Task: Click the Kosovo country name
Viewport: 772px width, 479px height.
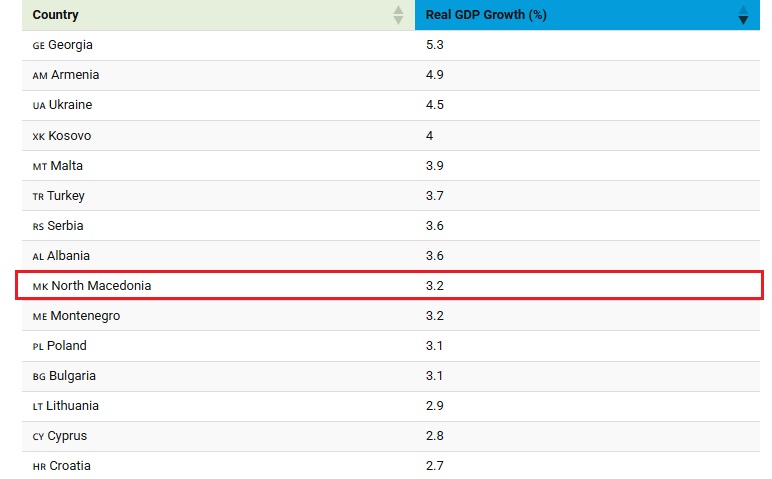Action: (x=71, y=135)
